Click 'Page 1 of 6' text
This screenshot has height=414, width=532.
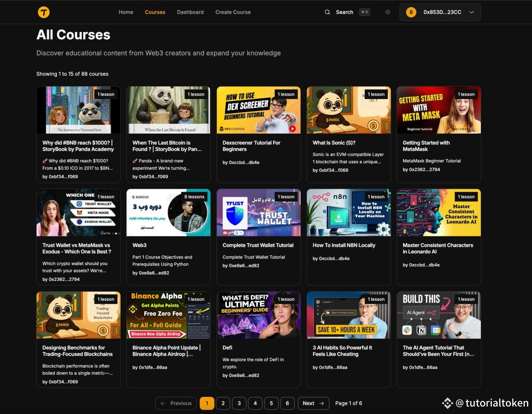coord(349,403)
